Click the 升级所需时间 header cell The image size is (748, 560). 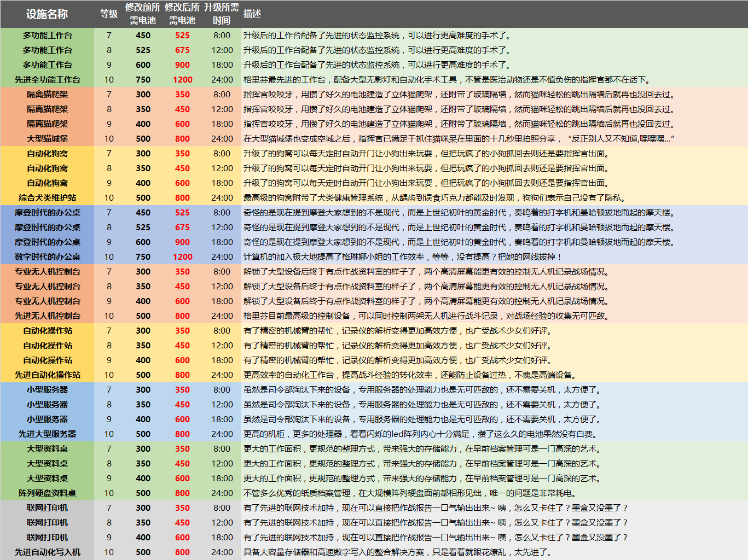click(x=222, y=14)
